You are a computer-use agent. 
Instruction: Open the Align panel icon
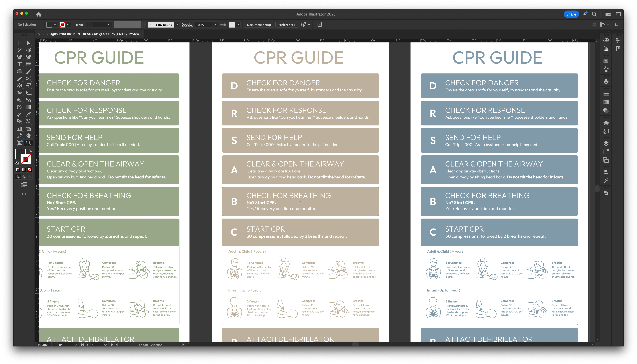pyautogui.click(x=606, y=172)
